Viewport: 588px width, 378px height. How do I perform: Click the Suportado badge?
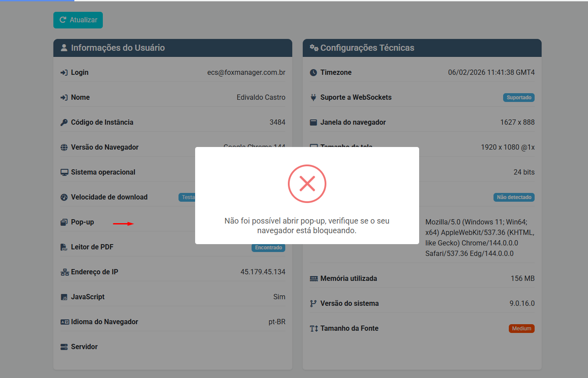pyautogui.click(x=518, y=98)
